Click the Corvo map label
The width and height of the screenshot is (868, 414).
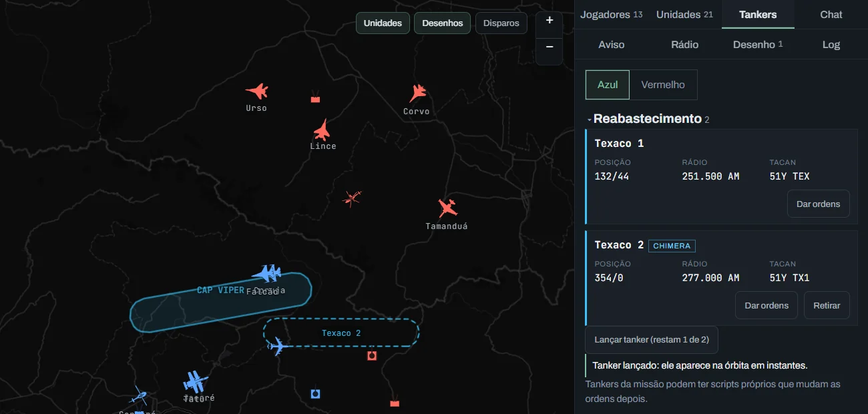pos(417,111)
